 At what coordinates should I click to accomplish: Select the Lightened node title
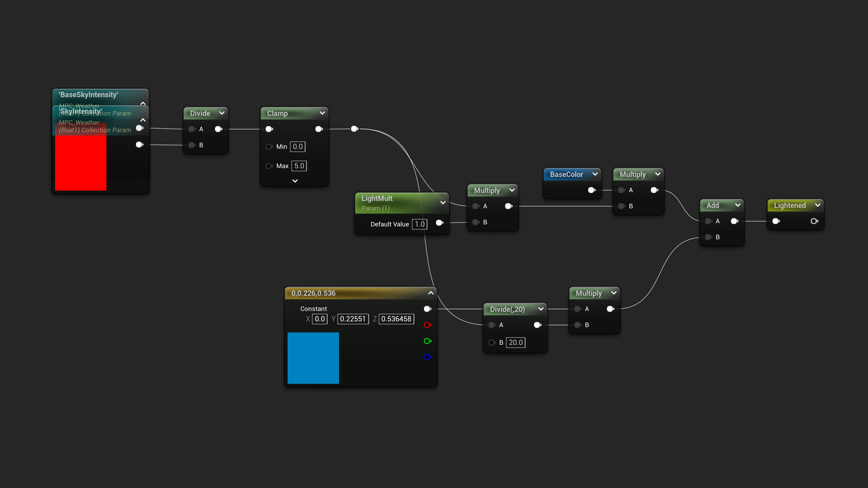[x=789, y=205]
